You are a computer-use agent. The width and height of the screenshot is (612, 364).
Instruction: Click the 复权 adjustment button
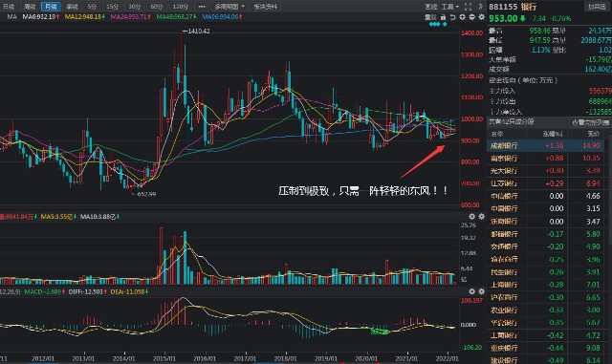(x=430, y=17)
